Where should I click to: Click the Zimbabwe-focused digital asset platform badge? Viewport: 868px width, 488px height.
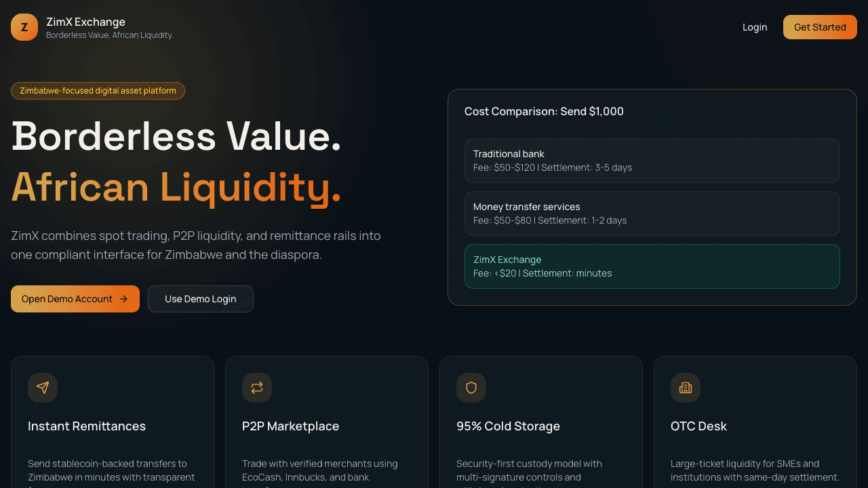[x=98, y=90]
